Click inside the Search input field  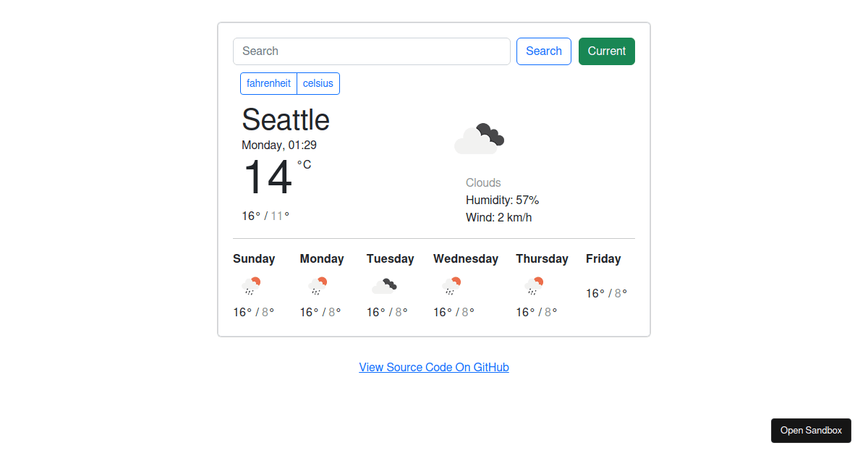pos(371,51)
